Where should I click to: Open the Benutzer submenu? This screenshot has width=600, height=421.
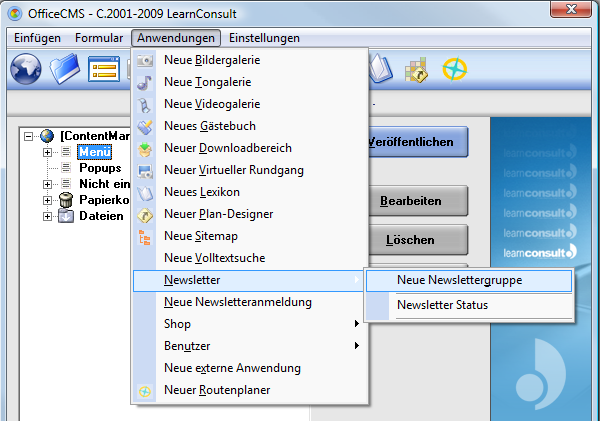[x=250, y=346]
